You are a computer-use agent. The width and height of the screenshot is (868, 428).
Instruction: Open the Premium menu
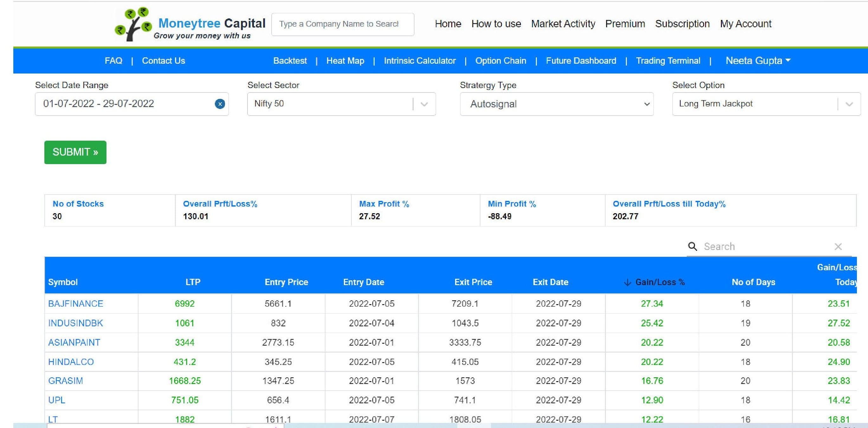click(625, 24)
